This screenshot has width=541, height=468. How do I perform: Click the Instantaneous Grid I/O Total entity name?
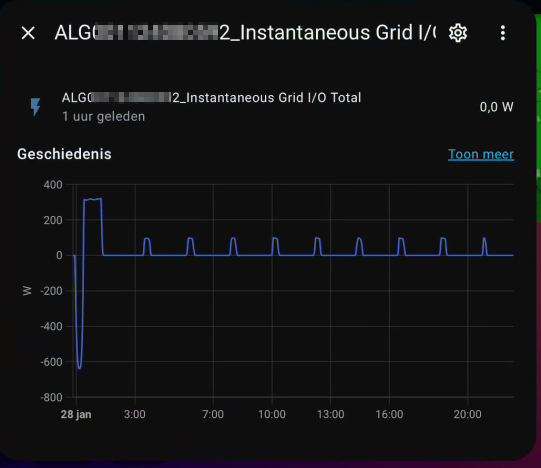(x=211, y=98)
